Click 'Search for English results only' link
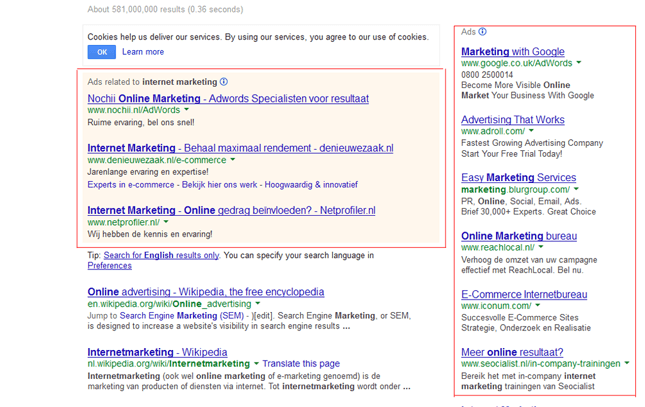 [x=161, y=255]
